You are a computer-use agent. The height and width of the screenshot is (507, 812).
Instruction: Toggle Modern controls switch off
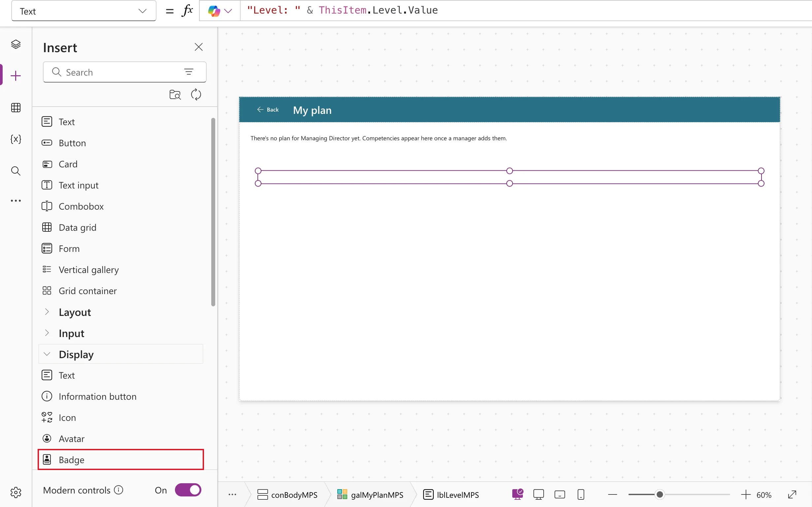(188, 490)
